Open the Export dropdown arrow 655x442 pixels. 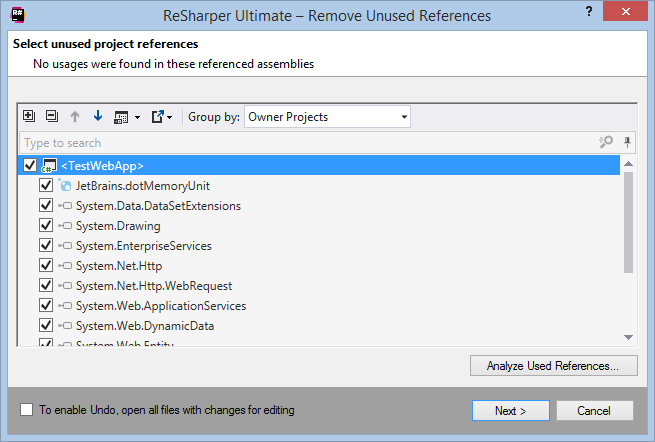169,118
